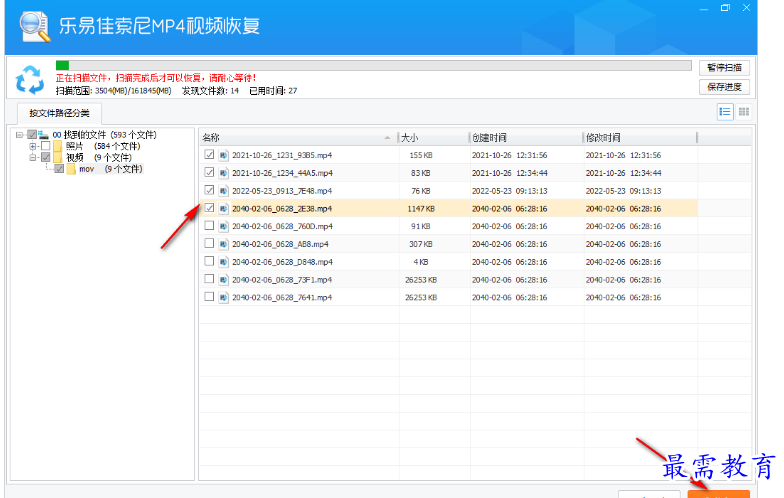Select the 照片 (584 个文件) tree item
Screen dimensions: 784x498
click(103, 146)
